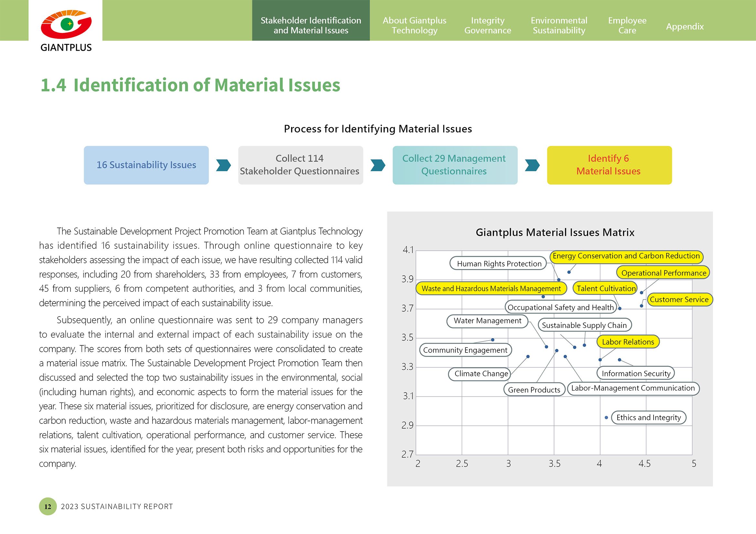The image size is (756, 534).
Task: Click paragraph starting 'Subsequently, an online questionnaire'
Action: tap(200, 392)
